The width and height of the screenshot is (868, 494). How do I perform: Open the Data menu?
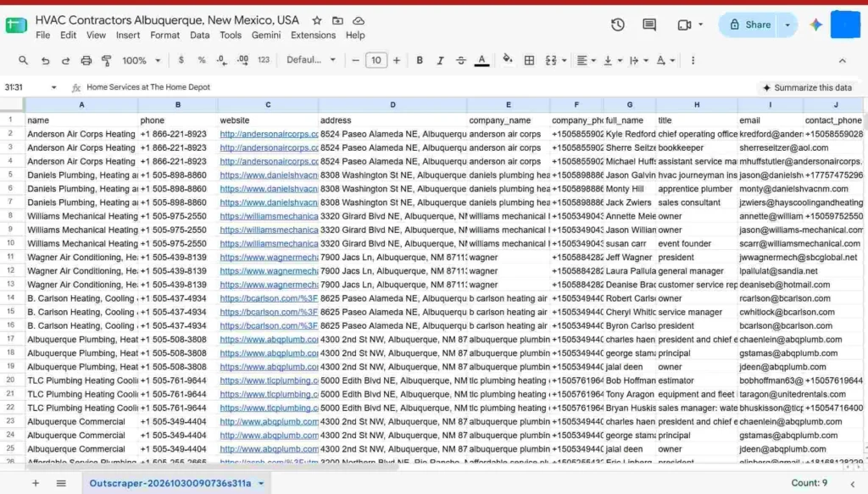(x=199, y=36)
